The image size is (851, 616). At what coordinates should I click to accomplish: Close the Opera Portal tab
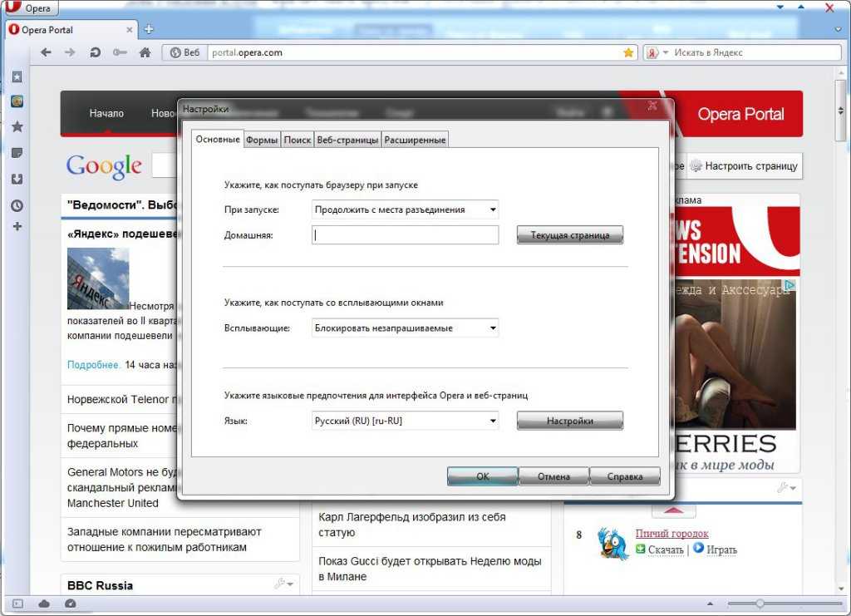coord(129,30)
